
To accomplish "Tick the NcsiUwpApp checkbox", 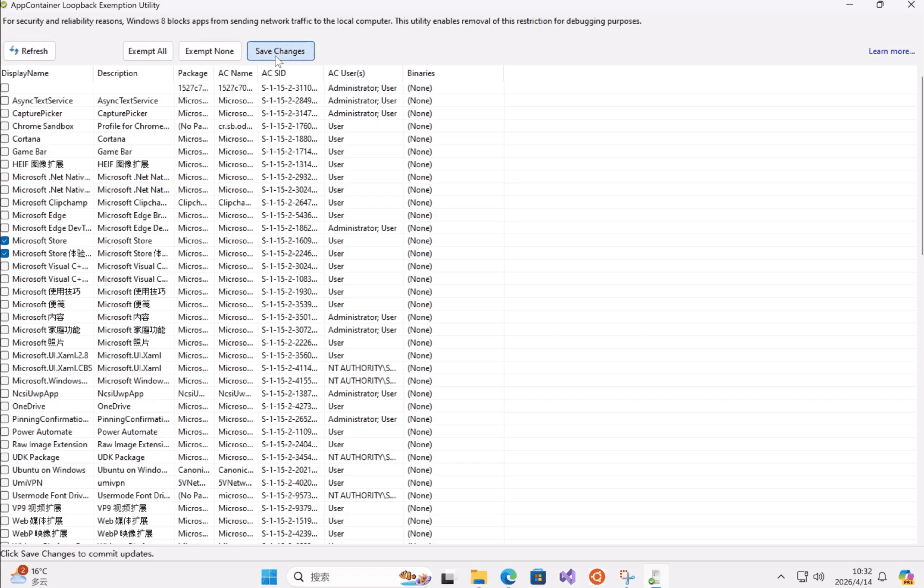I will [x=5, y=393].
